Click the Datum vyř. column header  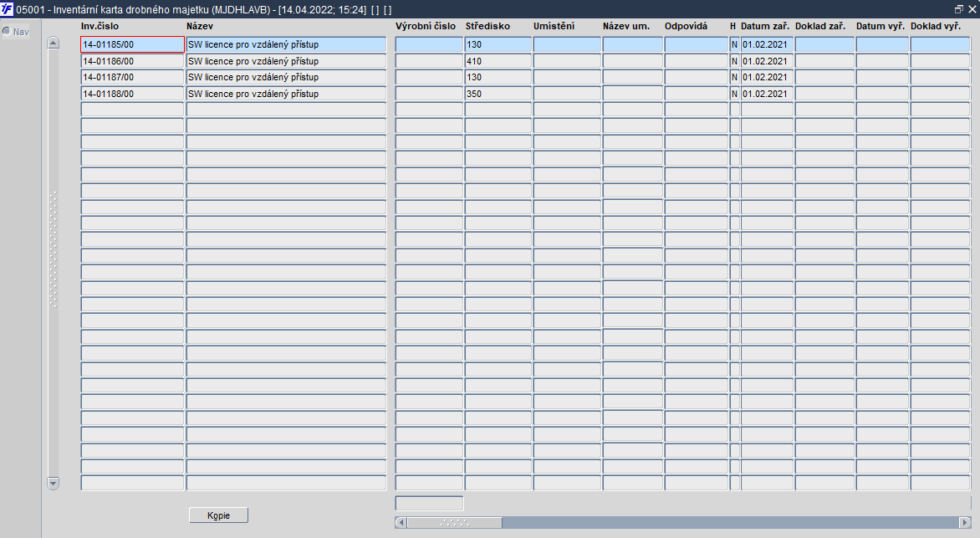[x=880, y=26]
